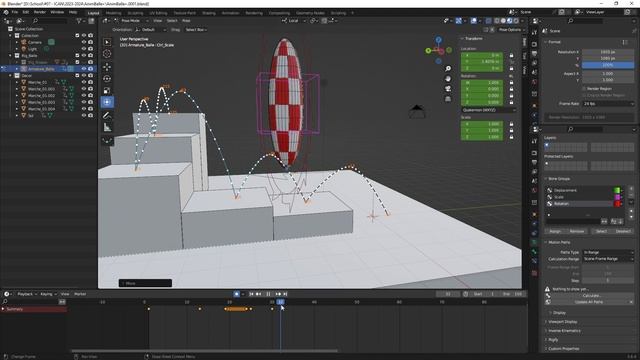Select the Rotate tool in the viewport toolbar

click(107, 78)
